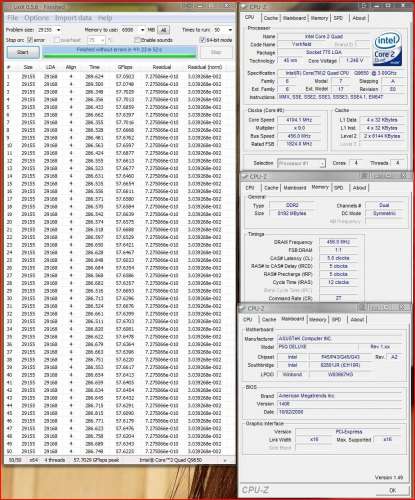Open the Times to run dropdown
The image size is (415, 500).
(x=230, y=30)
